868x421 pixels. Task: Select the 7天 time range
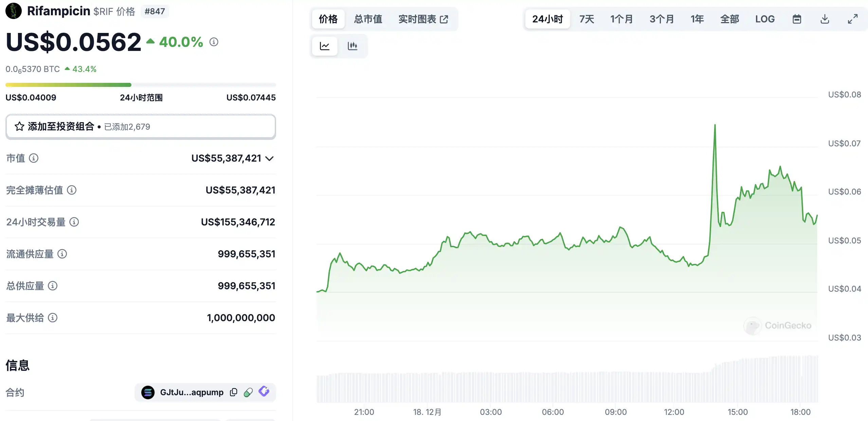pos(586,19)
